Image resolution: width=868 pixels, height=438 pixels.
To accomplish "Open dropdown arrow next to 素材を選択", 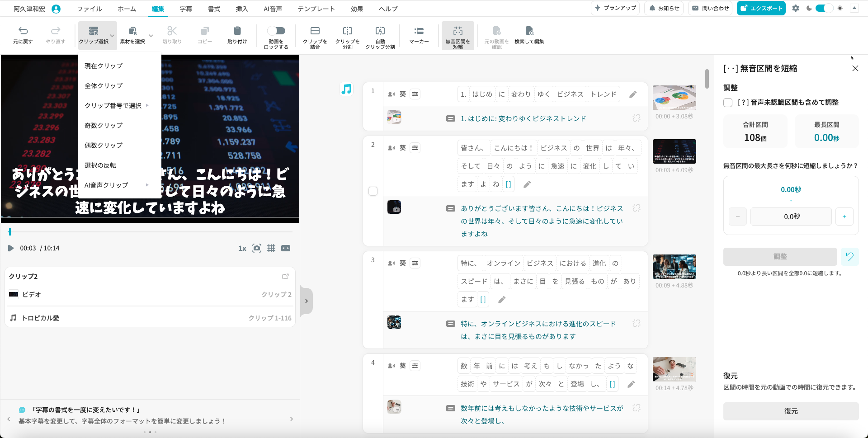I will click(x=151, y=35).
